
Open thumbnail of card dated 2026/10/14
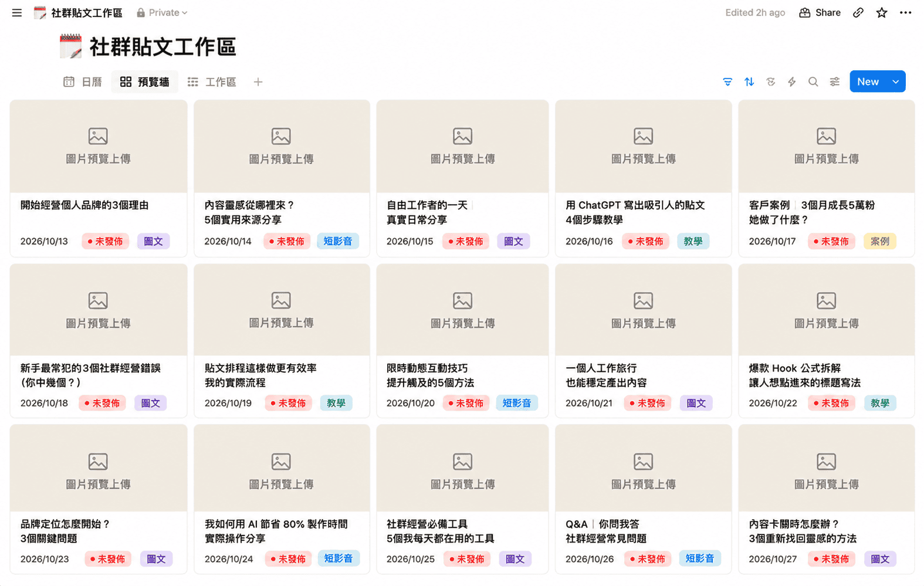tap(282, 147)
